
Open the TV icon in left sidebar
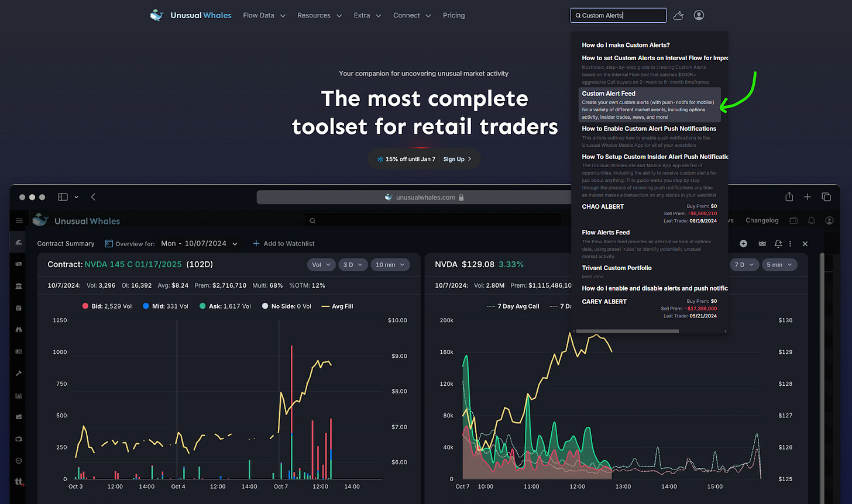[x=19, y=439]
